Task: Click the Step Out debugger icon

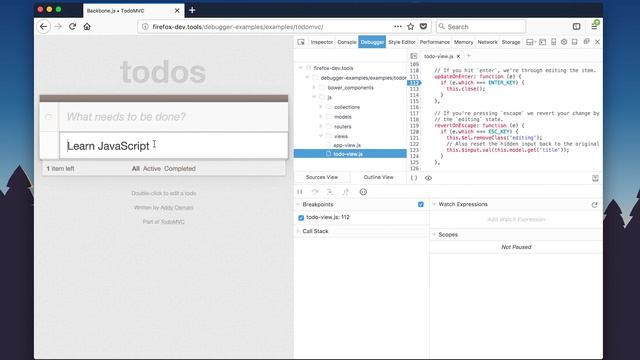Action: point(346,192)
